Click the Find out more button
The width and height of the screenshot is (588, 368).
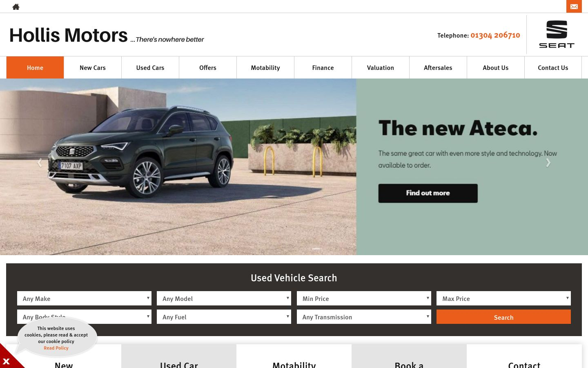point(428,193)
